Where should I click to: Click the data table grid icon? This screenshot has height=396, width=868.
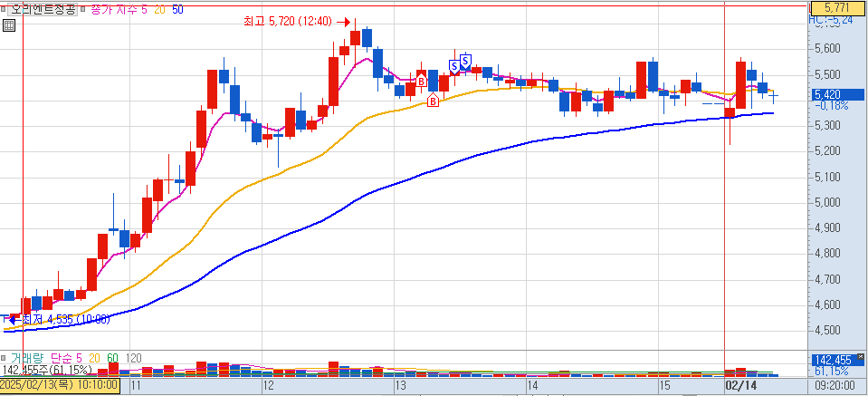8,25
